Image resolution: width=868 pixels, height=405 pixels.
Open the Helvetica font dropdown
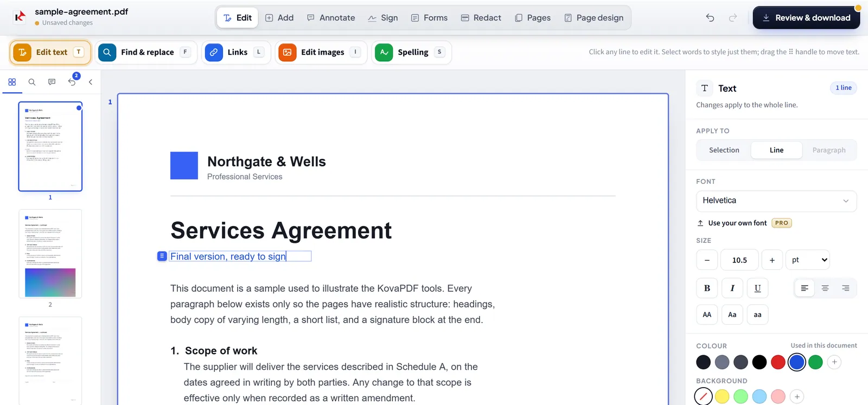click(x=776, y=201)
